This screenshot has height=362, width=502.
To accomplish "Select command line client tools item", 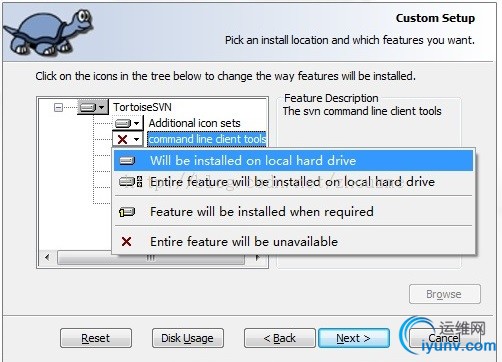I will point(207,139).
